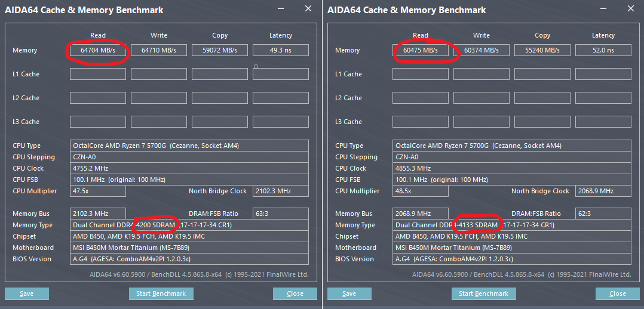Close the right window via title bar X

pos(631,9)
